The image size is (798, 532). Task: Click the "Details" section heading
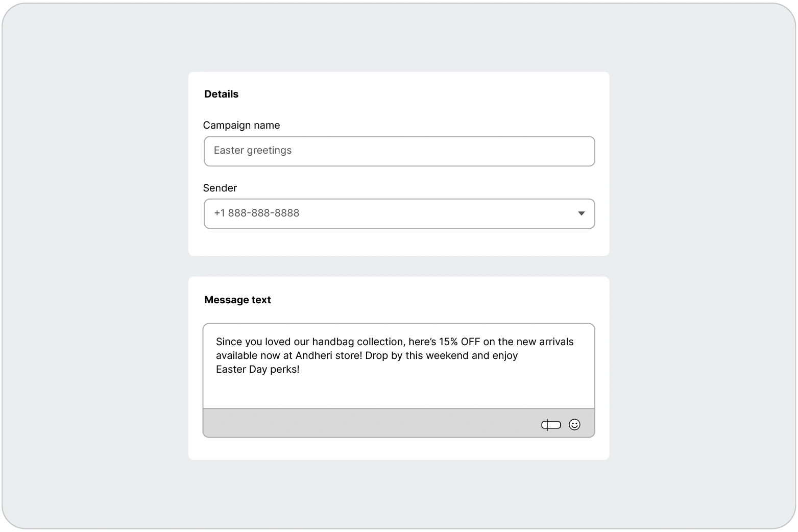221,94
